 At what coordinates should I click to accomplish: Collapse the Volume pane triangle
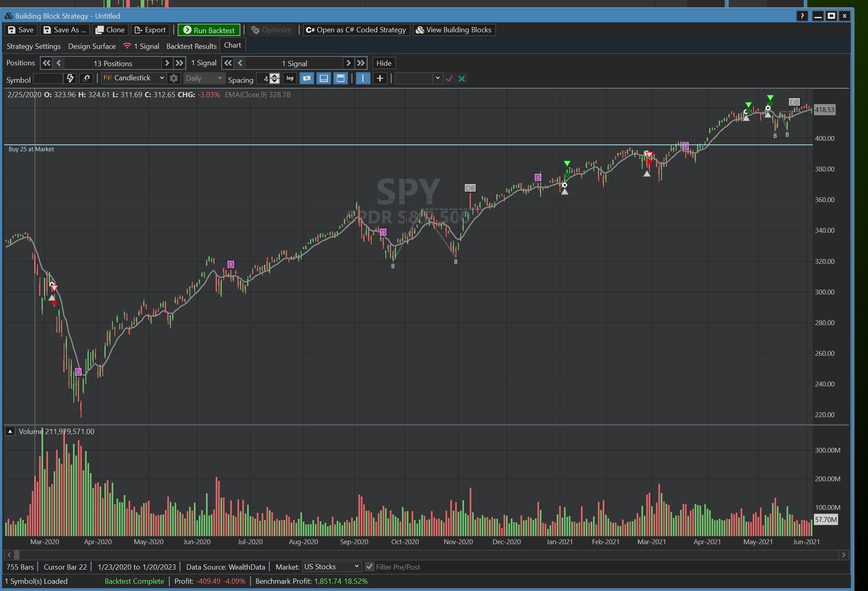(x=10, y=431)
